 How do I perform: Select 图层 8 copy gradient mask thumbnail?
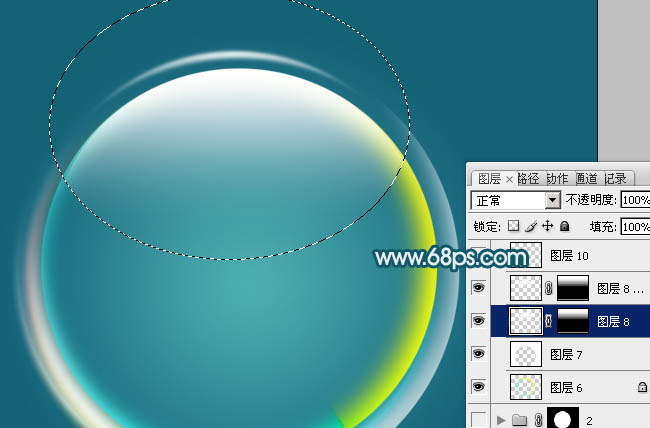point(573,288)
